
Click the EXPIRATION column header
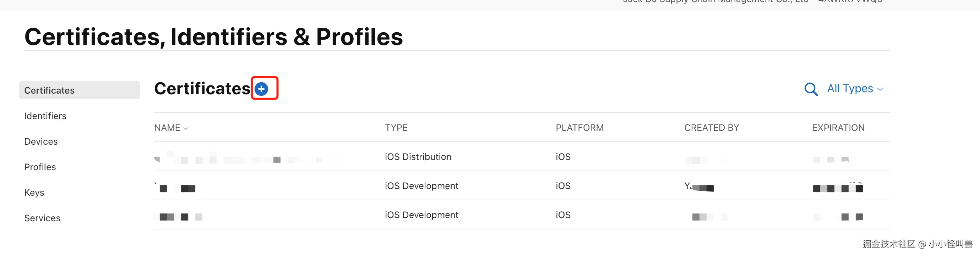coord(838,128)
